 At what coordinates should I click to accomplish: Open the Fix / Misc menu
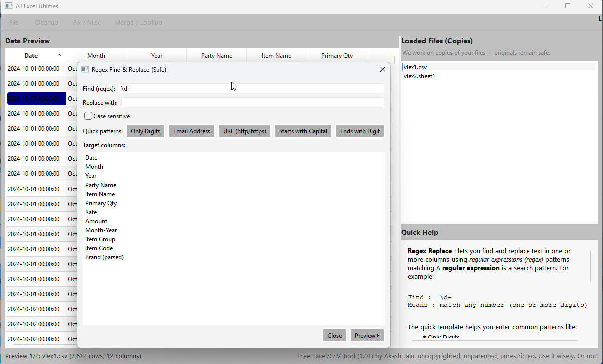(x=87, y=22)
